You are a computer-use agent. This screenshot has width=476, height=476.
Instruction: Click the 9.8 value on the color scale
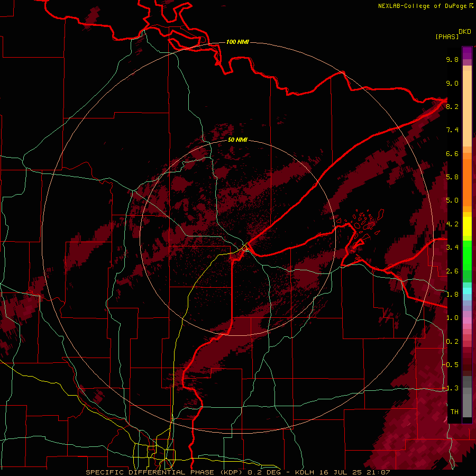[452, 59]
